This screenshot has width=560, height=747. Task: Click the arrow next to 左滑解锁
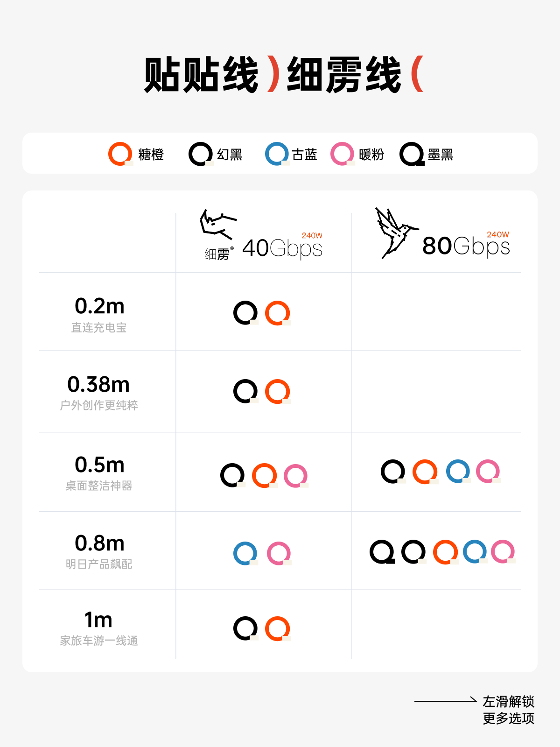click(x=445, y=701)
